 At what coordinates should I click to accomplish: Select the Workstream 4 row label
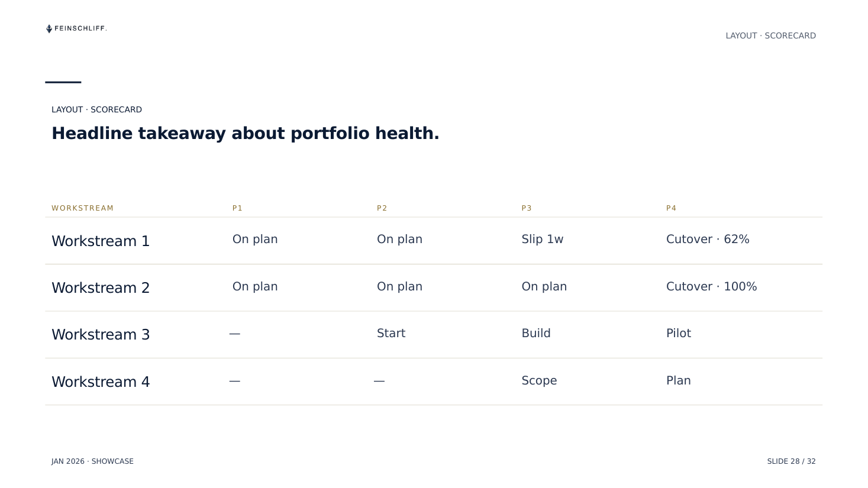point(101,382)
